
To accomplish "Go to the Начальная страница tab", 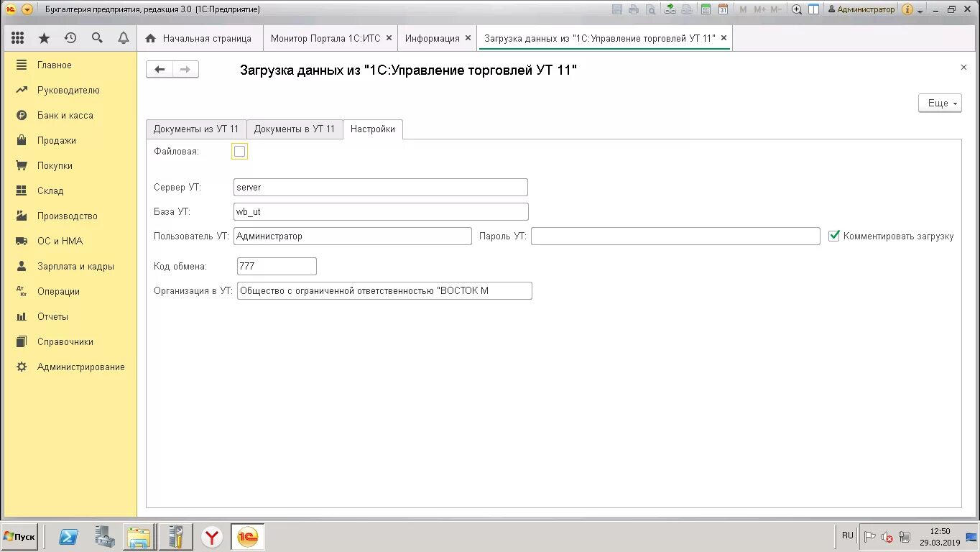I will tap(198, 38).
